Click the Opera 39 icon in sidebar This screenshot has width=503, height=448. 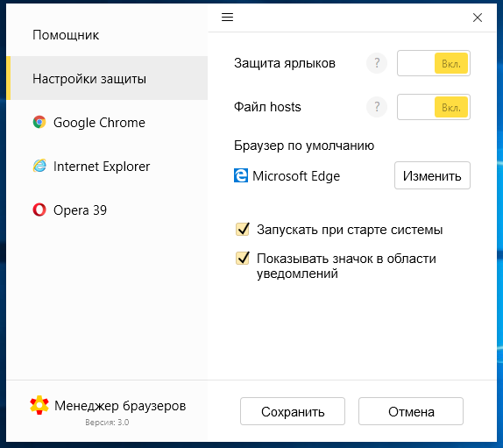[x=39, y=210]
